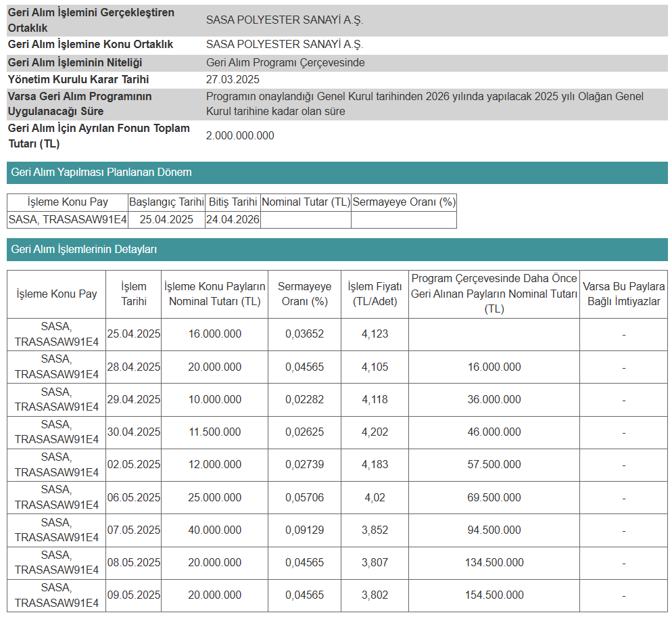Click the 'Geri Alım Yapılması Planlanan Dönem' section header

(x=101, y=173)
